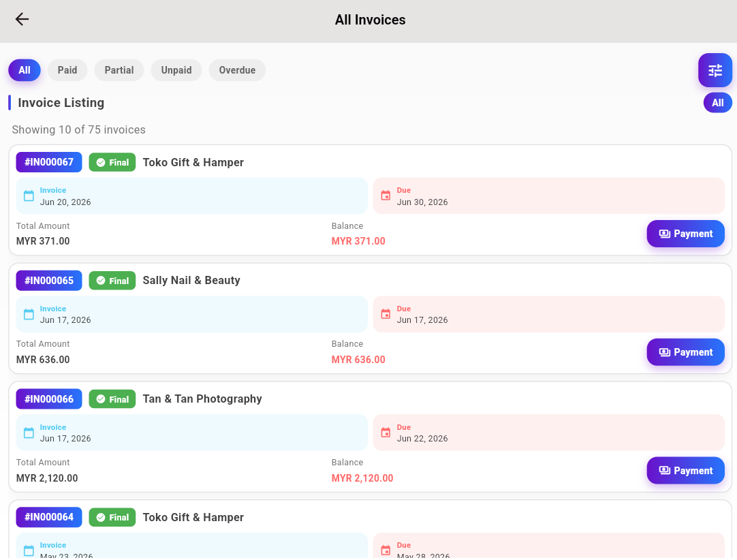
Task: Select the All filter chip
Action: coord(25,70)
